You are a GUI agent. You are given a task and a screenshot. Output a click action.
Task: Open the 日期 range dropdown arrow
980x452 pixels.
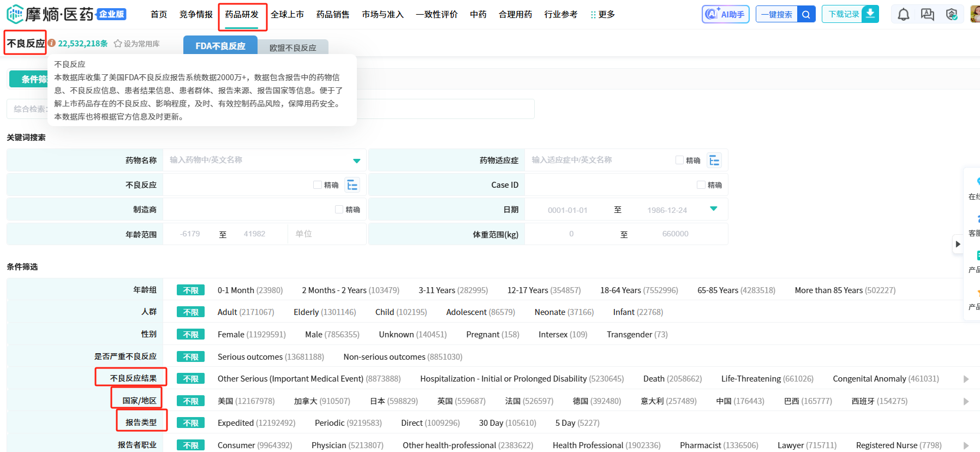[x=713, y=209]
